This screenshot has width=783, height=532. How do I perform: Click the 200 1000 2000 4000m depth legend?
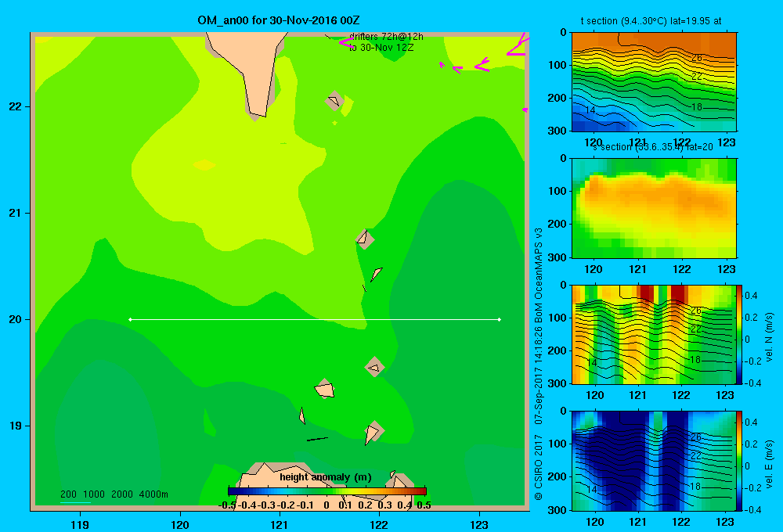[114, 494]
